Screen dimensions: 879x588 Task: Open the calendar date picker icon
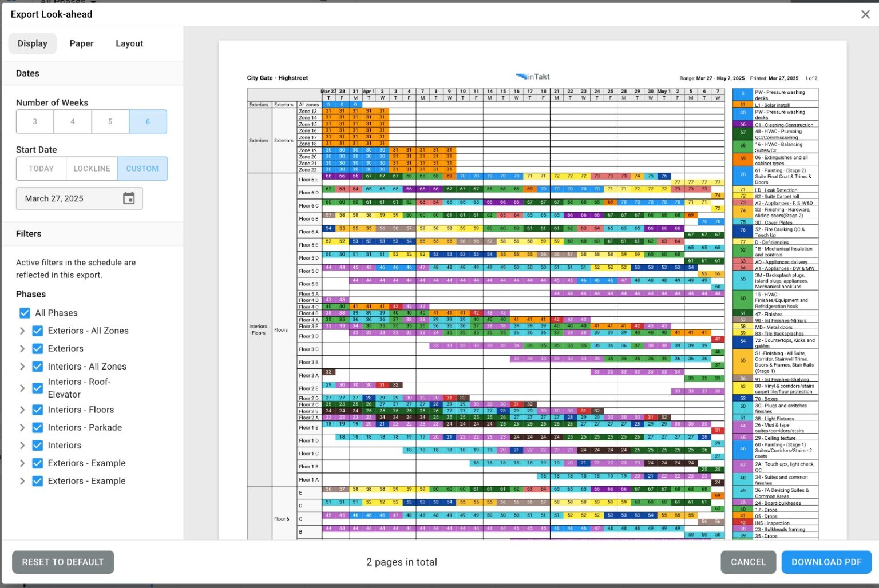129,198
